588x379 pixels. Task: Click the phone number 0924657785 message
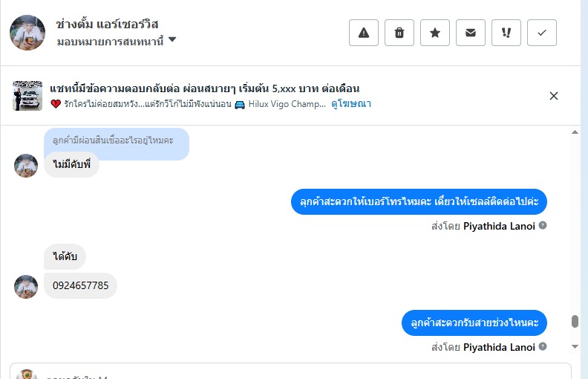coord(81,285)
